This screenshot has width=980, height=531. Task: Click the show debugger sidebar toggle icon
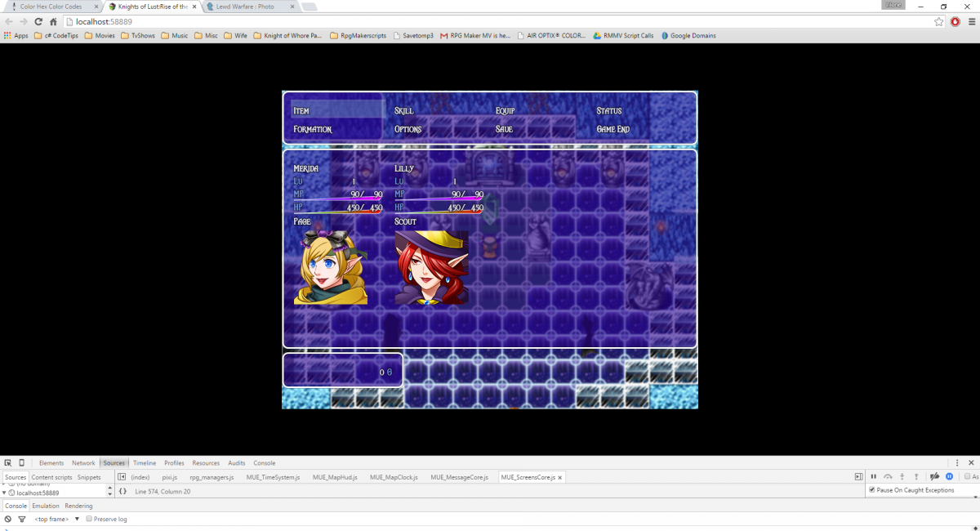(x=858, y=477)
